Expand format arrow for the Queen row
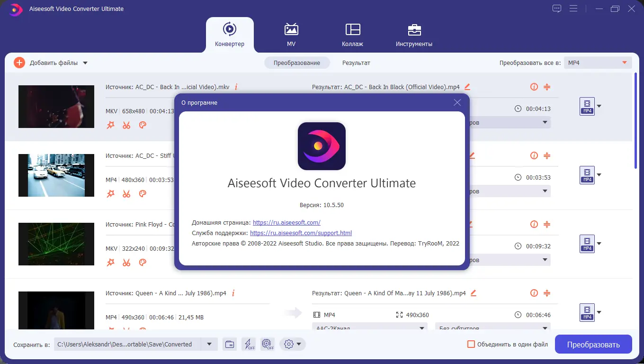The width and height of the screenshot is (644, 364). (x=599, y=312)
